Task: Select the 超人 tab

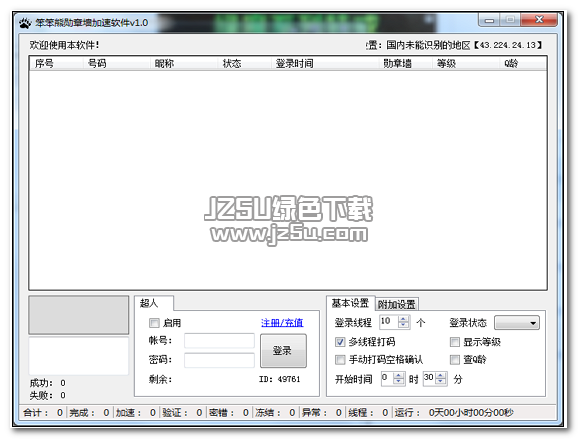Action: [154, 303]
